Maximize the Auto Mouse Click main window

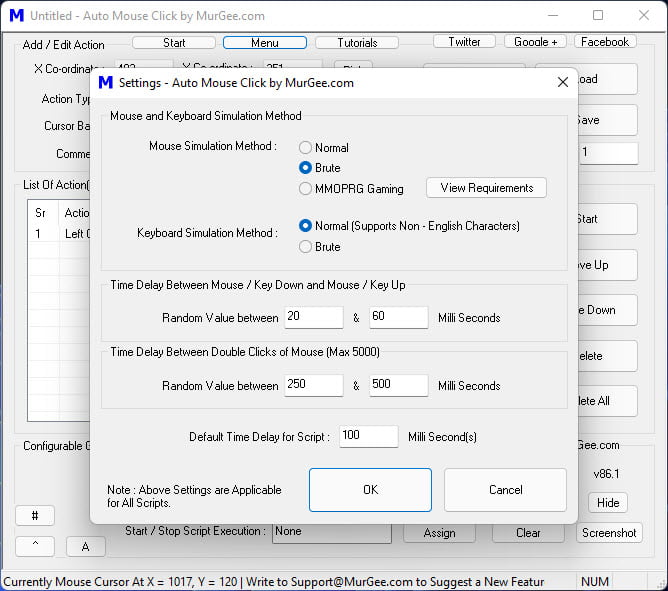click(598, 15)
